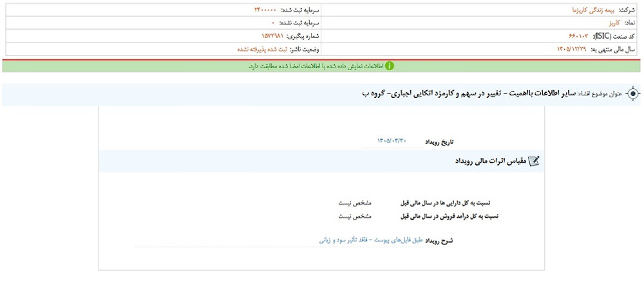
Task: Click the green info icon in notification bar
Action: tap(389, 66)
